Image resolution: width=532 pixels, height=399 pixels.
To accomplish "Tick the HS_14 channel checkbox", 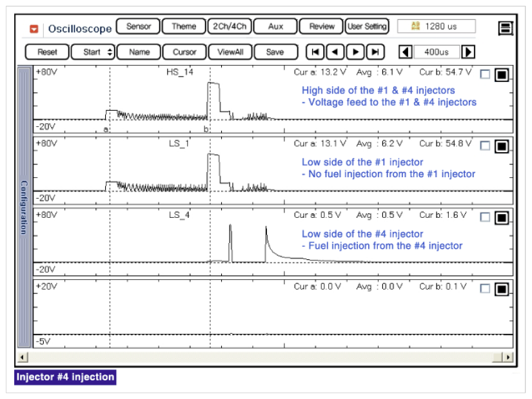I will tap(485, 74).
